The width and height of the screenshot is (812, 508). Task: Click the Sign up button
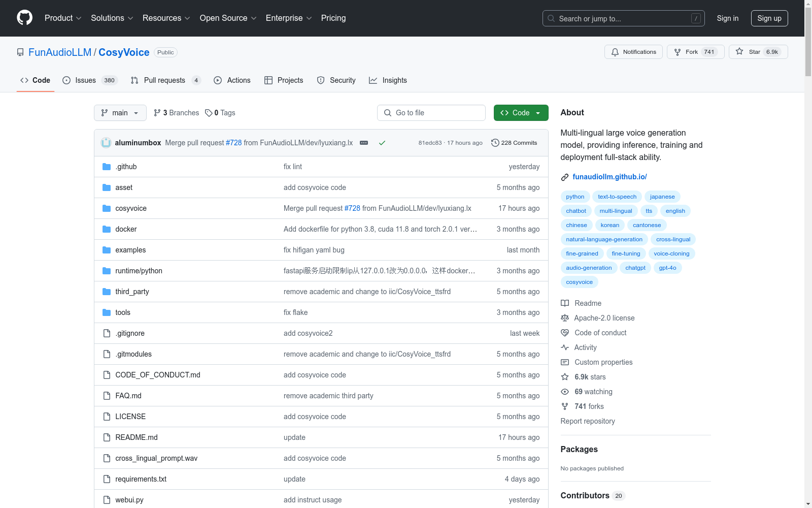click(769, 18)
